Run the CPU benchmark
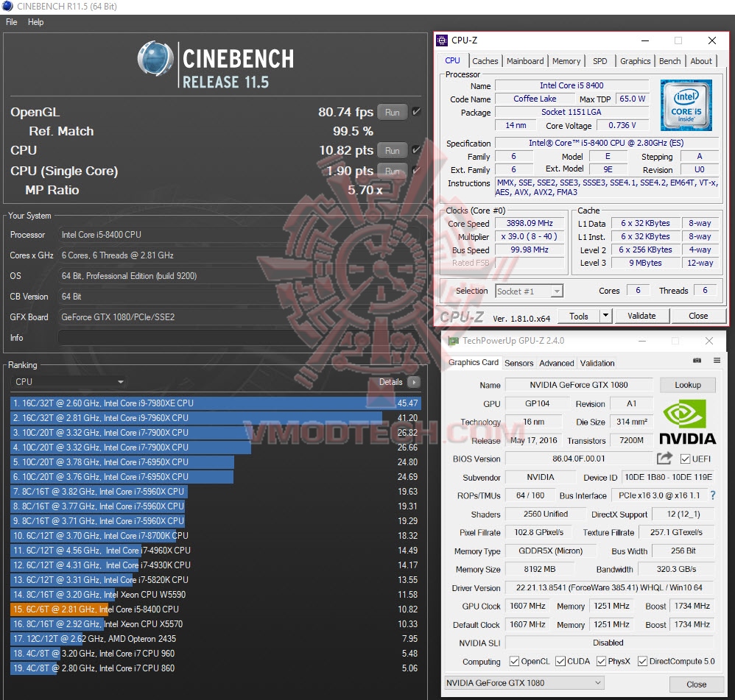The image size is (735, 700). coord(393,150)
